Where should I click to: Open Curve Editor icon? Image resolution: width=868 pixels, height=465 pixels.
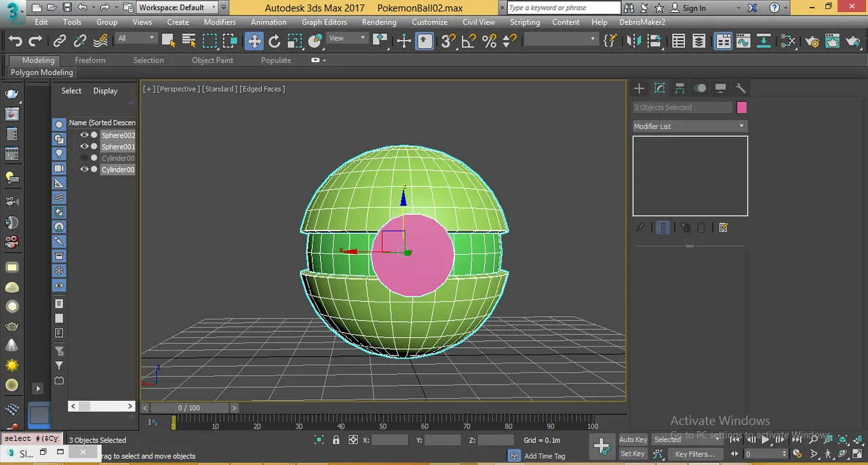coord(743,41)
